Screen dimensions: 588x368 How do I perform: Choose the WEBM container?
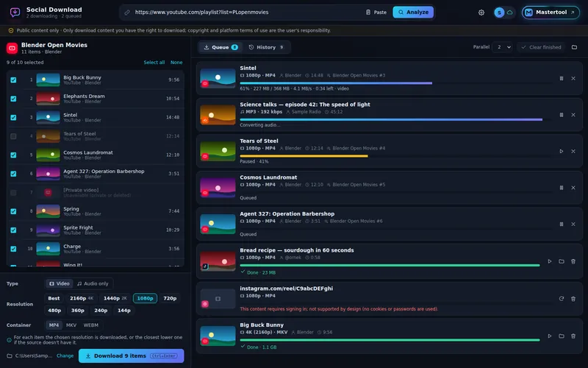pyautogui.click(x=90, y=325)
